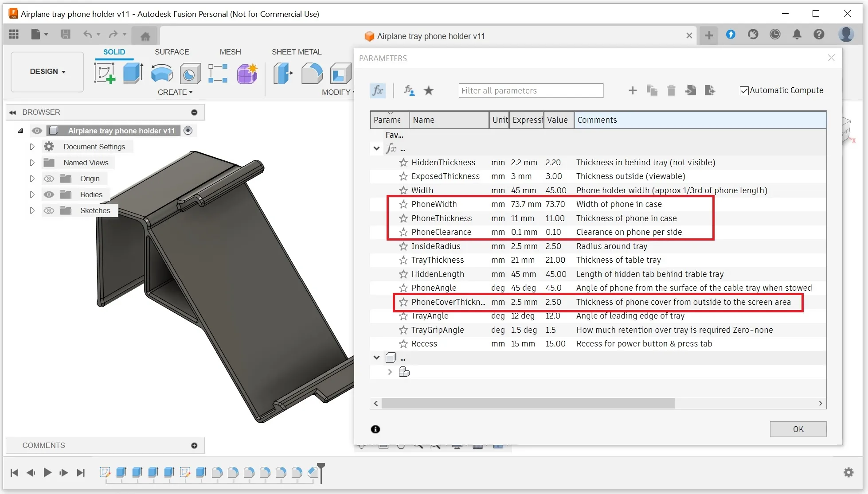Open a new design tab with plus

point(709,35)
